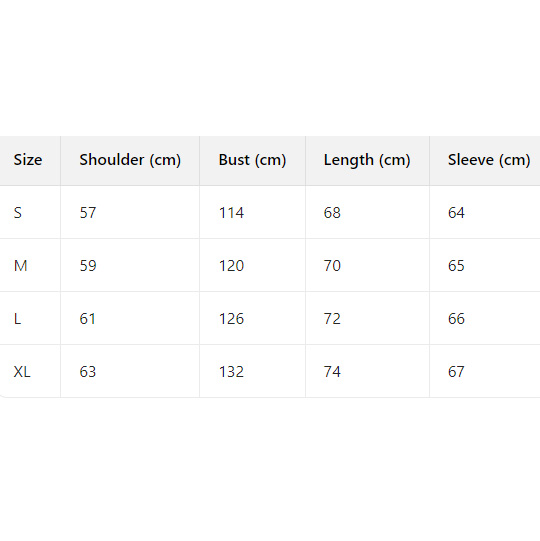Click bust value 126 cell
Screen dimensions: 540x541
(x=231, y=319)
